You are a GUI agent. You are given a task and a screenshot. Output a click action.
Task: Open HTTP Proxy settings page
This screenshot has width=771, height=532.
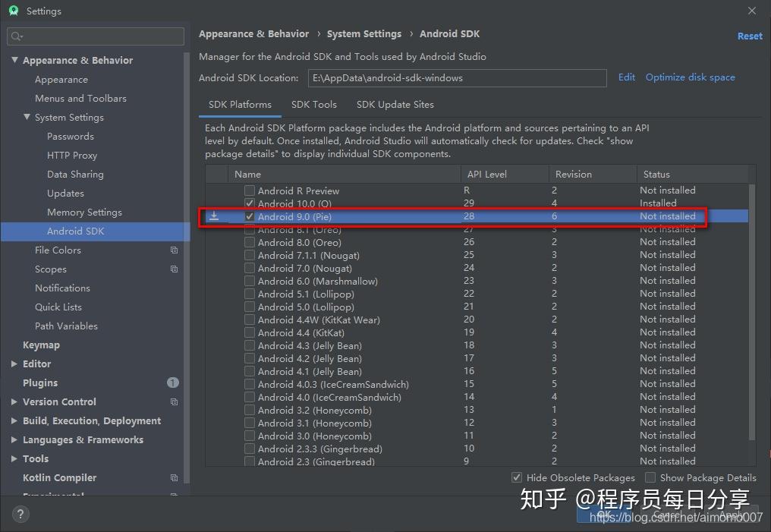72,156
